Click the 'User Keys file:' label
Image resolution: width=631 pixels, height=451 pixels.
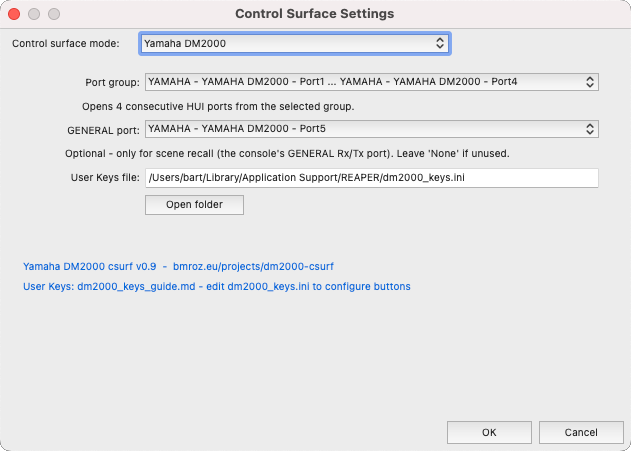click(x=105, y=177)
